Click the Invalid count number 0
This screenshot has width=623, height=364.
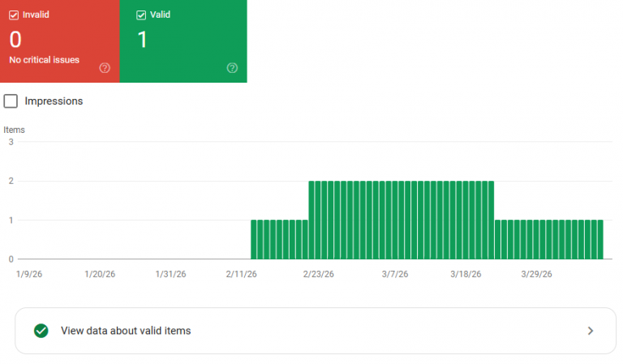coord(15,39)
